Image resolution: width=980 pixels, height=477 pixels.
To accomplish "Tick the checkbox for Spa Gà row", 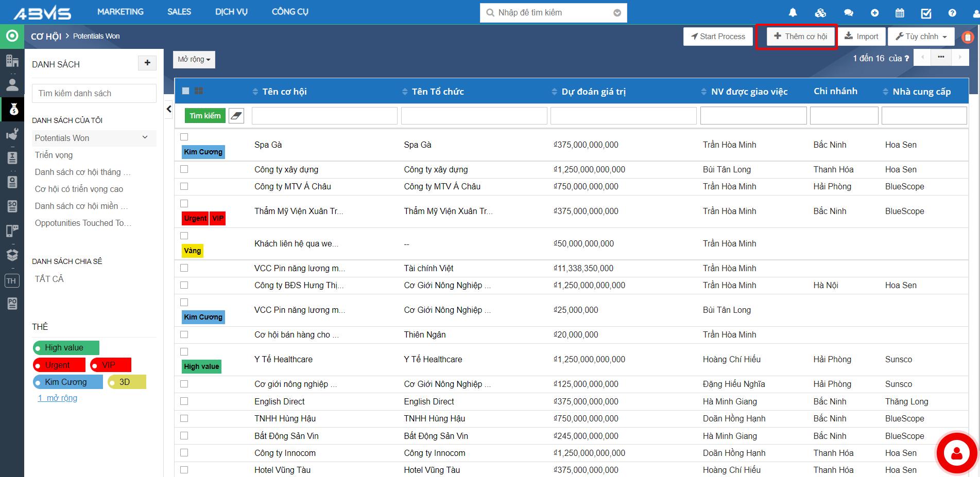I will [x=184, y=137].
